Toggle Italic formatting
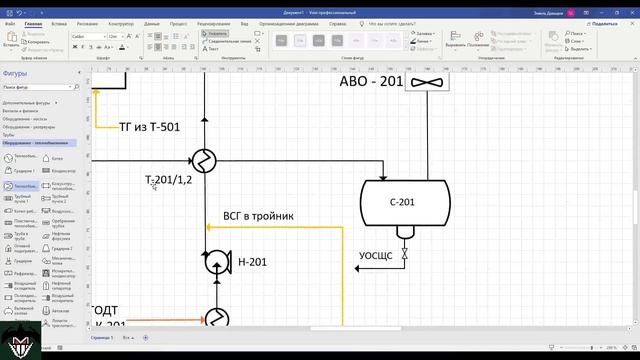This screenshot has width=640, height=360. coord(82,47)
